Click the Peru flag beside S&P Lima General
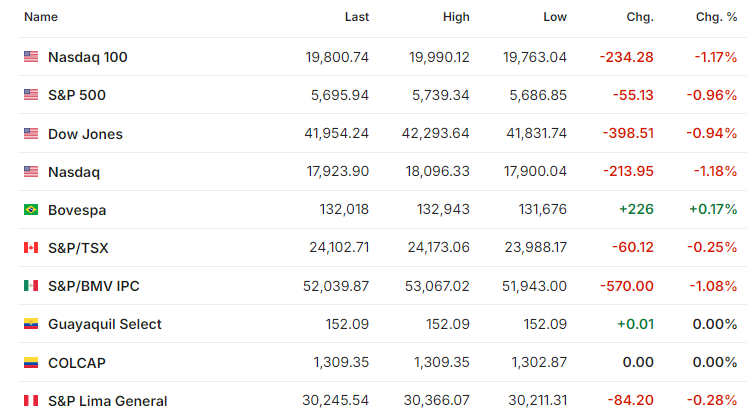 (x=31, y=401)
